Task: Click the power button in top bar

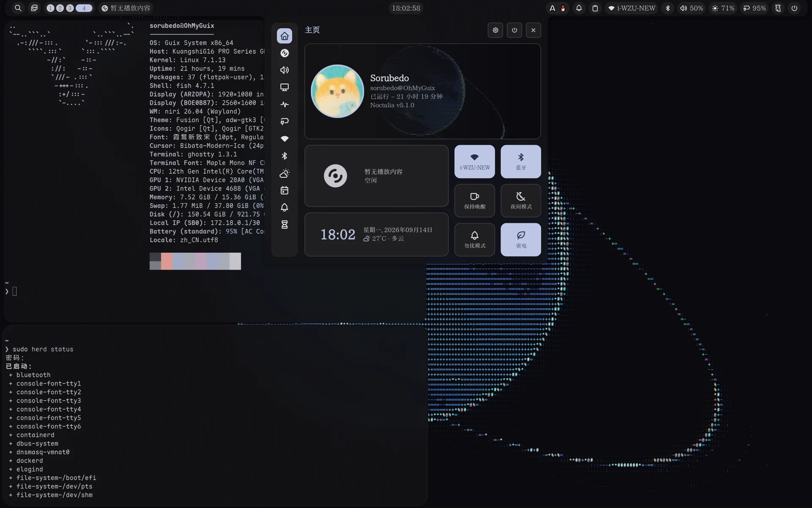Action: coord(794,8)
